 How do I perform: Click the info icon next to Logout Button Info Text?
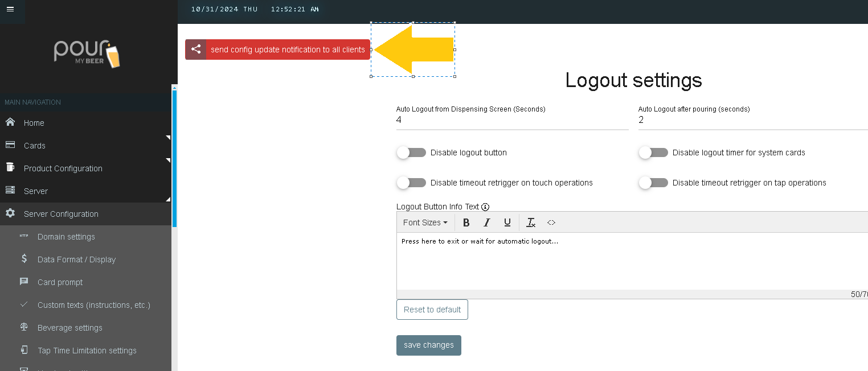(485, 207)
